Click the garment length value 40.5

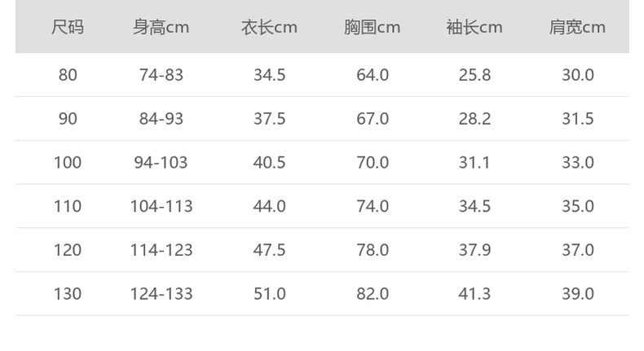[269, 163]
